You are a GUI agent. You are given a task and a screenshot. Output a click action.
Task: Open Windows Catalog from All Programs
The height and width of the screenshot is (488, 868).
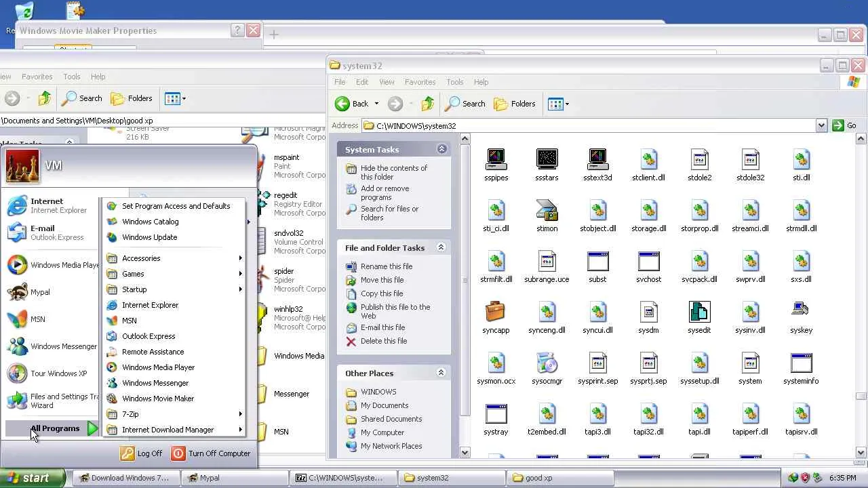tap(174, 222)
